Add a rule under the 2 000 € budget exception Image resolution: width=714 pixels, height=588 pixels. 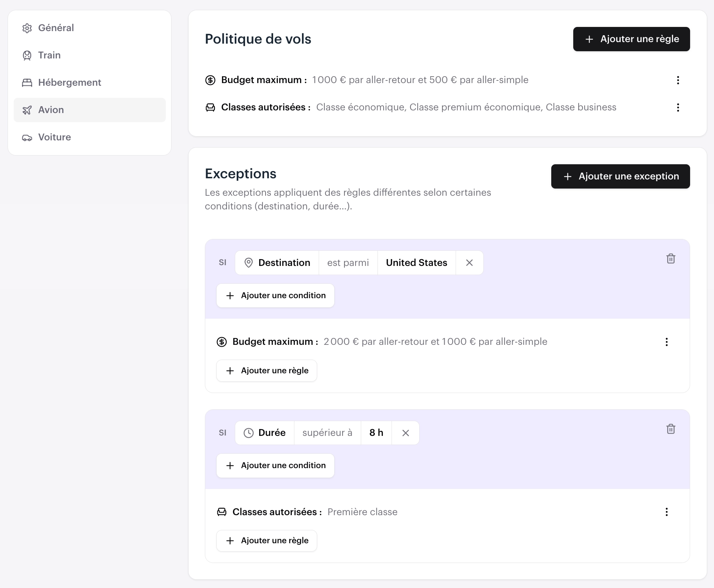(267, 371)
